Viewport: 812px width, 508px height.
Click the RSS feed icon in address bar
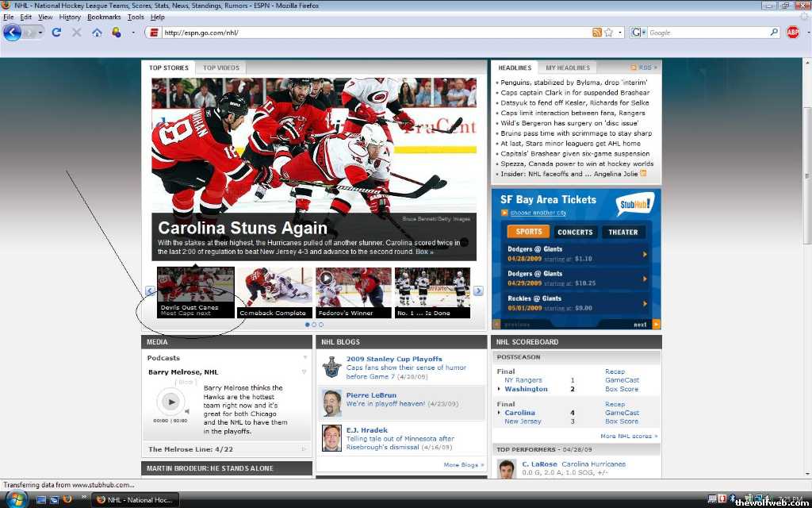(x=597, y=33)
